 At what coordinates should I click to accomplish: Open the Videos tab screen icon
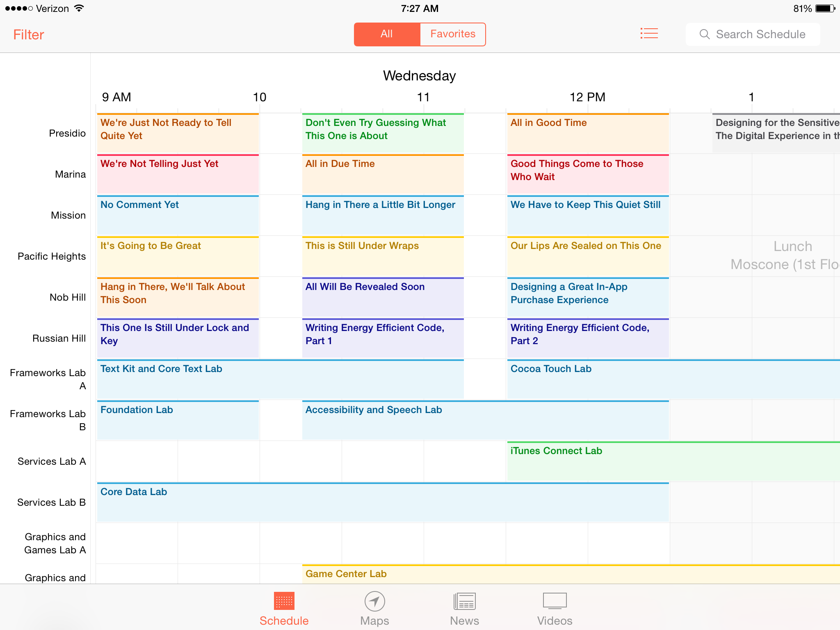555,601
